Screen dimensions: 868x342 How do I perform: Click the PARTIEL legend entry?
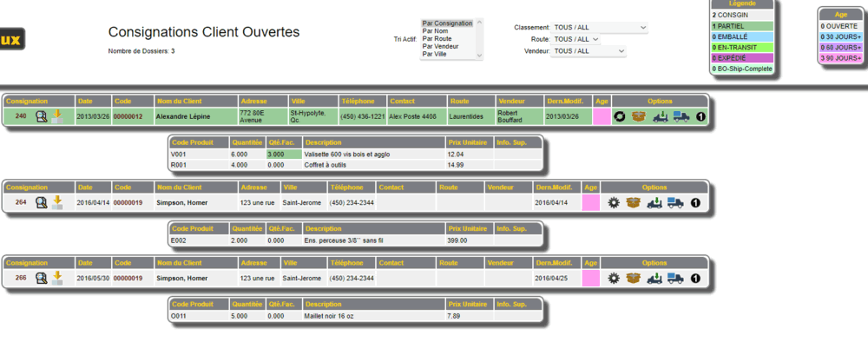pyautogui.click(x=742, y=26)
